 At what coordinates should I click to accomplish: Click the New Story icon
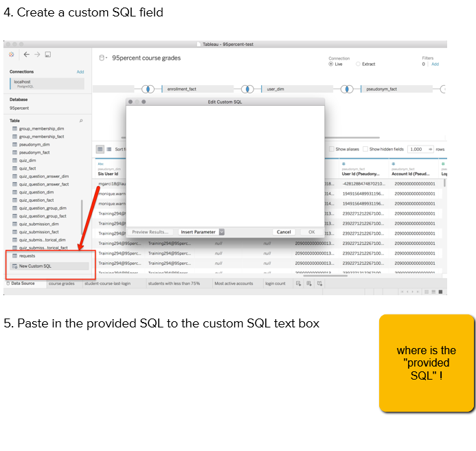click(x=319, y=284)
